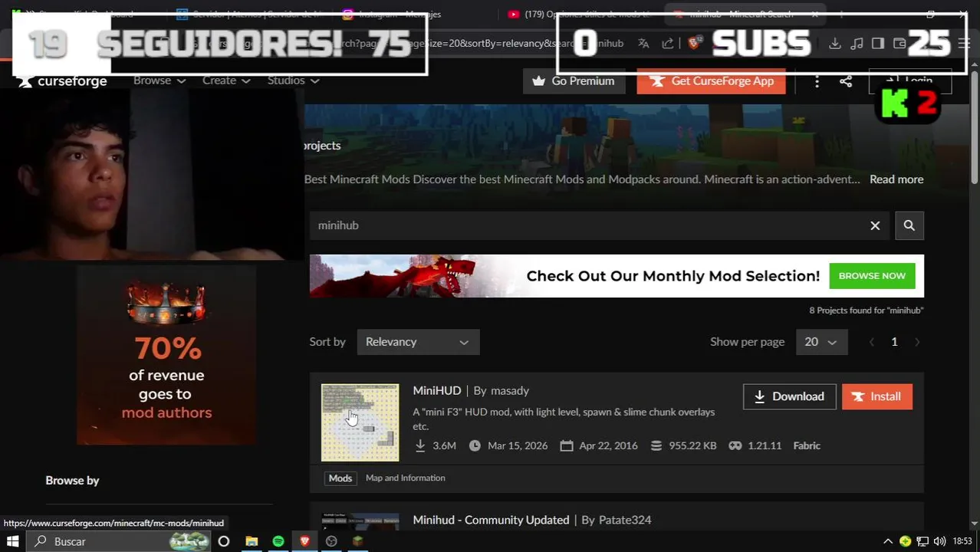Open the Windows Start menu
The width and height of the screenshot is (980, 552).
click(x=13, y=541)
